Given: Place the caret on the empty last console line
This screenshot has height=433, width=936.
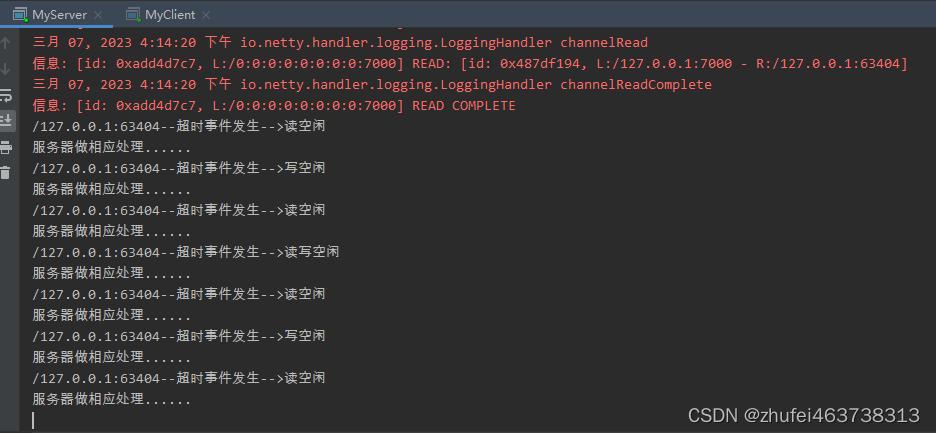Looking at the screenshot, I should [33, 420].
